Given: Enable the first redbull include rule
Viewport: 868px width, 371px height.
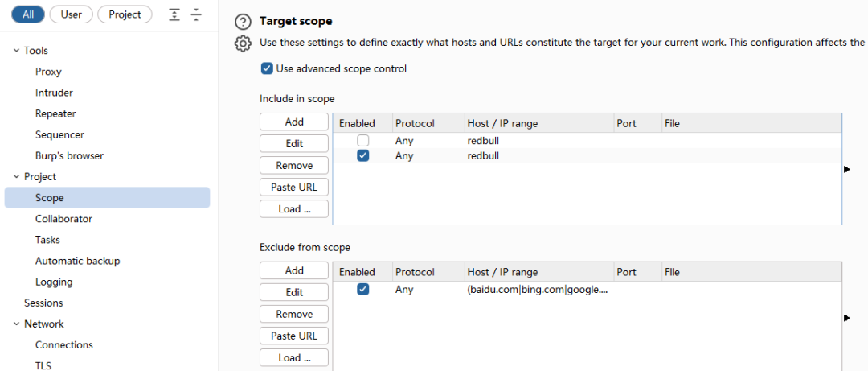Looking at the screenshot, I should click(x=362, y=141).
